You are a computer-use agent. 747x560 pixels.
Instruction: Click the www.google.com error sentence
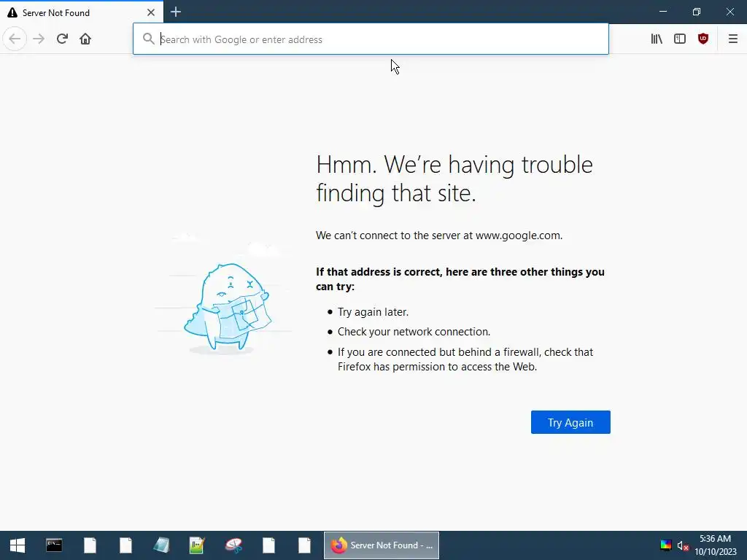point(438,236)
